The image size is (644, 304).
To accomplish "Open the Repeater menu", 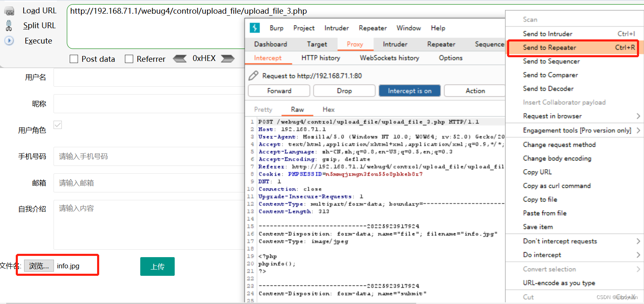I will (x=373, y=28).
